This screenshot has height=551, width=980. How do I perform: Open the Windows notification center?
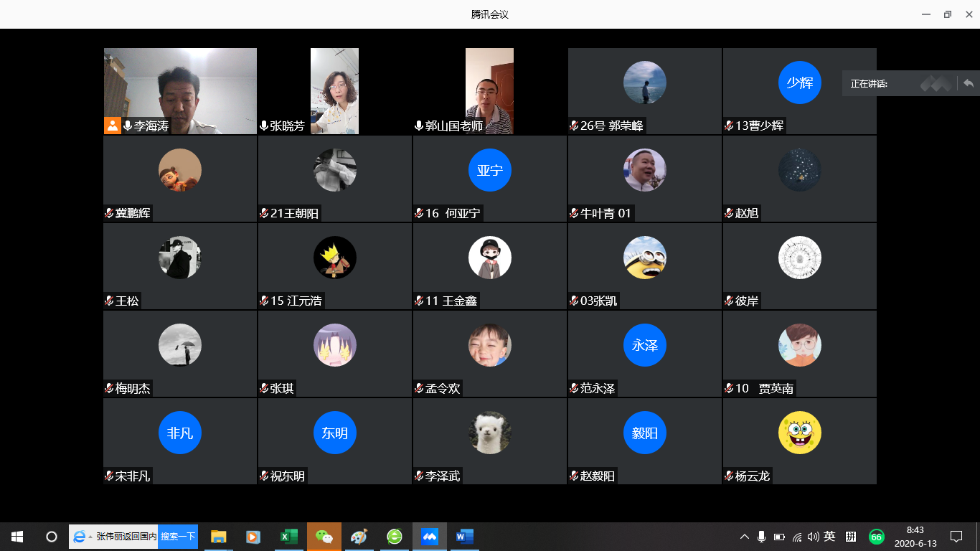[956, 537]
